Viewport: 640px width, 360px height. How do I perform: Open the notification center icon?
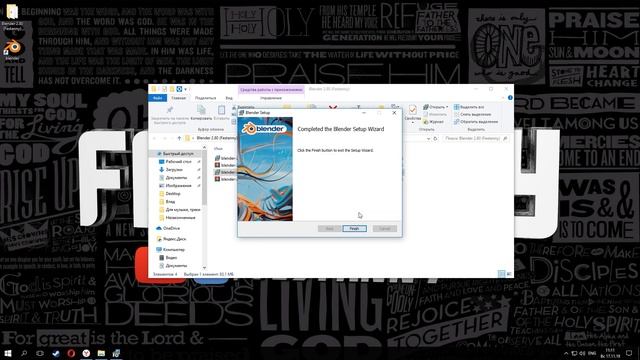[x=629, y=353]
